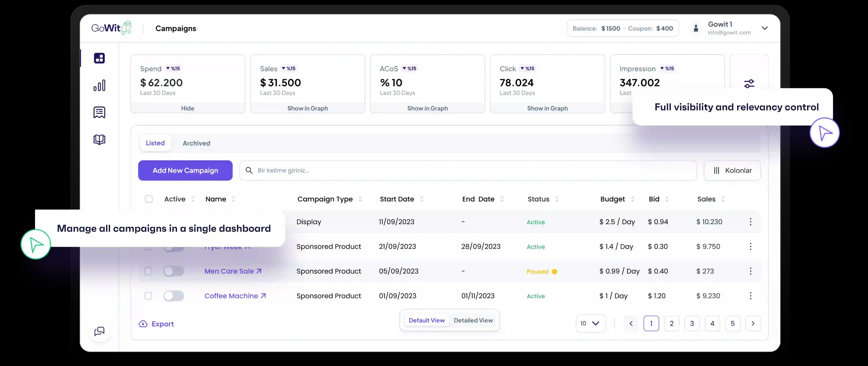The image size is (868, 366).
Task: Click the Paused status of Men Care Sale
Action: [x=542, y=271]
